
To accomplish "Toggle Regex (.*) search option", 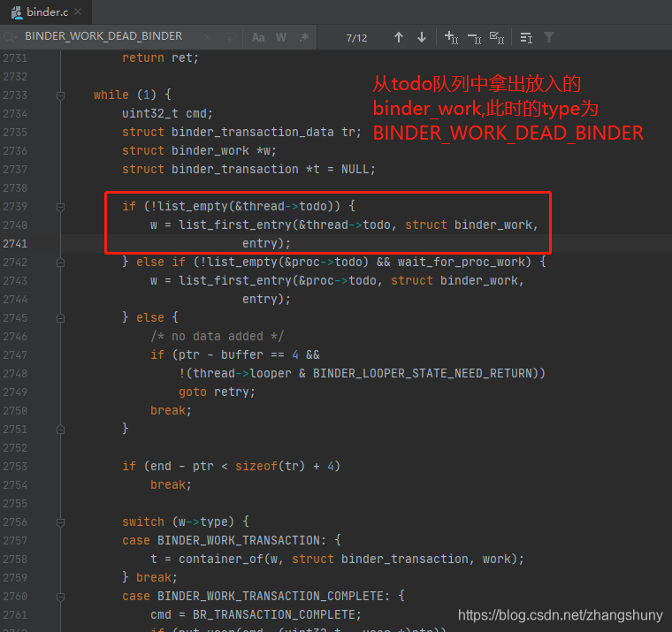I will [304, 38].
